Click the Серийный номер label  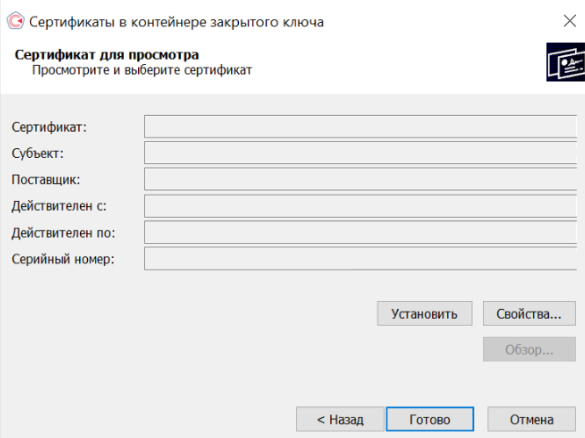pyautogui.click(x=63, y=259)
